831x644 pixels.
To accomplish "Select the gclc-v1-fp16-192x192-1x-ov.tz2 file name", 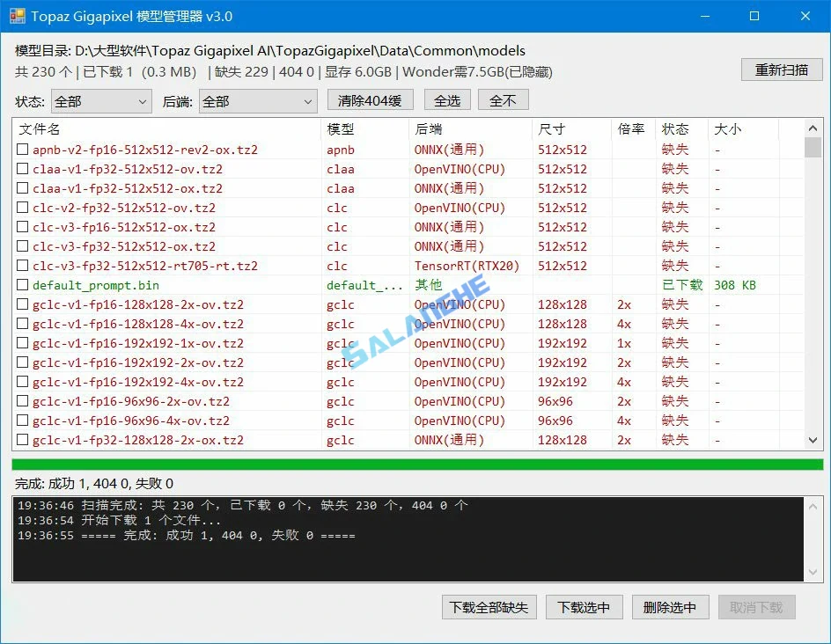I will coord(138,343).
